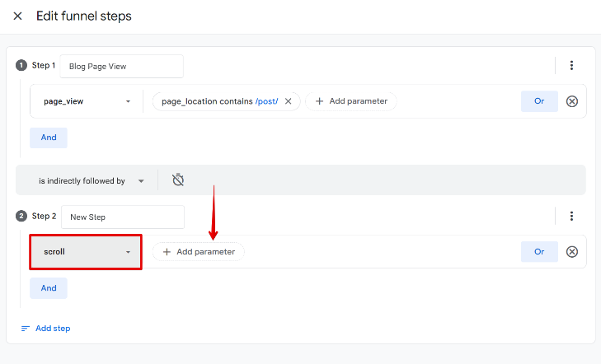Edit the page_location contains /post/ filter

(x=218, y=101)
